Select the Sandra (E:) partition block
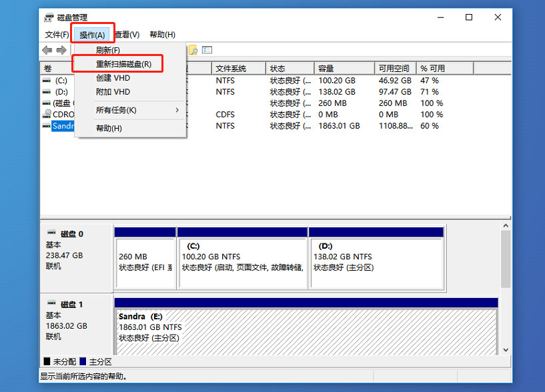Image resolution: width=545 pixels, height=392 pixels. click(306, 330)
